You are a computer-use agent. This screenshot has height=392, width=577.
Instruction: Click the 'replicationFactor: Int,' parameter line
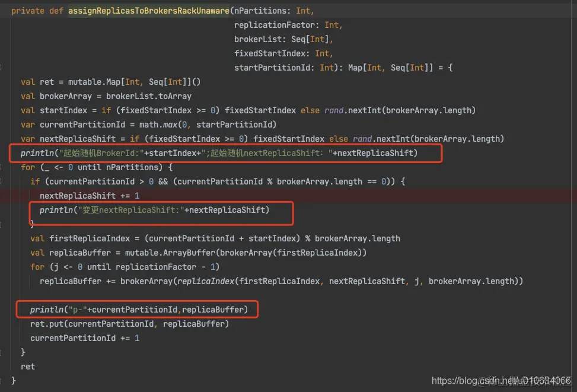[x=288, y=25]
